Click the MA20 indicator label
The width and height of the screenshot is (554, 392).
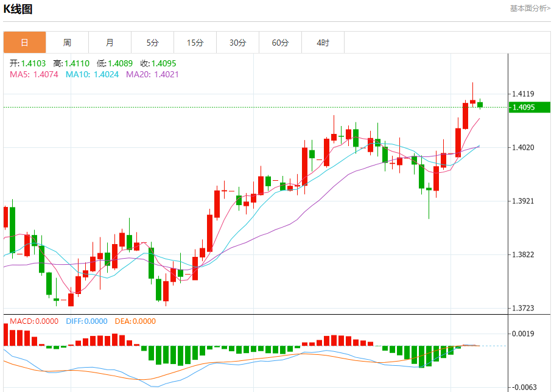pos(152,74)
